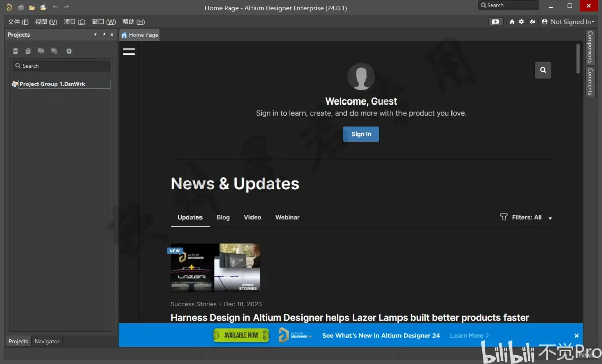Open the Not Signed In dropdown arrow
Screen dimensions: 602x364
(x=593, y=22)
